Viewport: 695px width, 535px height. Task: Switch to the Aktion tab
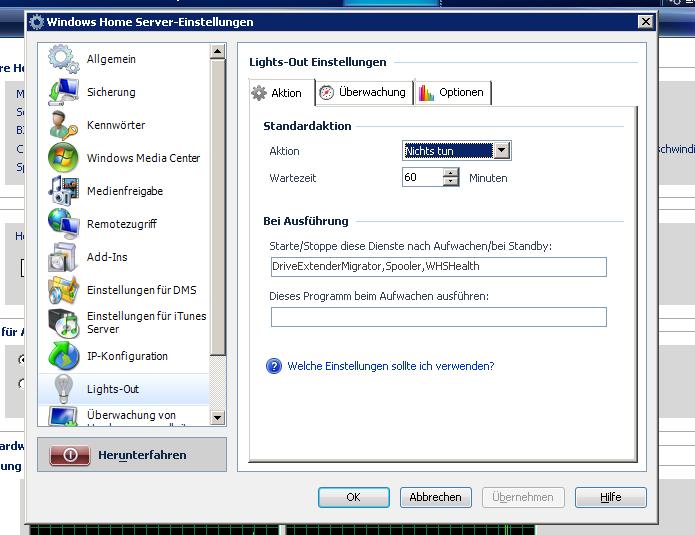point(282,93)
